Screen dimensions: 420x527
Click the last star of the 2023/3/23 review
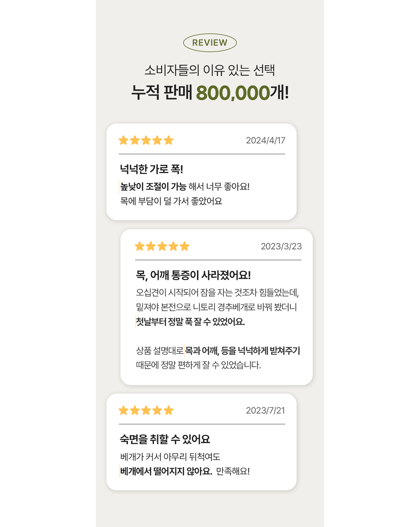tap(184, 246)
